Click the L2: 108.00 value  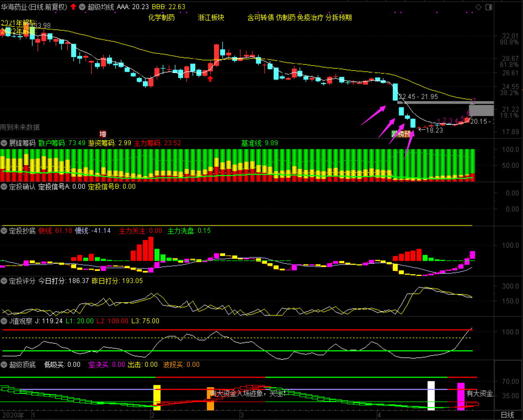click(x=112, y=321)
